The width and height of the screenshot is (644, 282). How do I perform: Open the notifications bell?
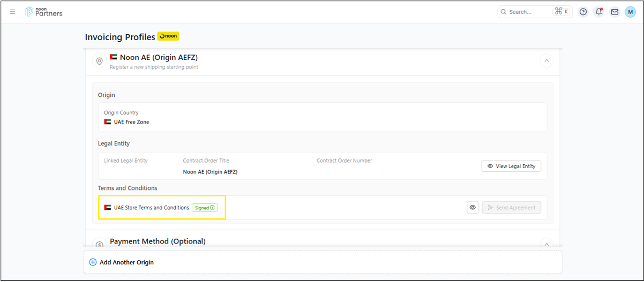coord(599,12)
